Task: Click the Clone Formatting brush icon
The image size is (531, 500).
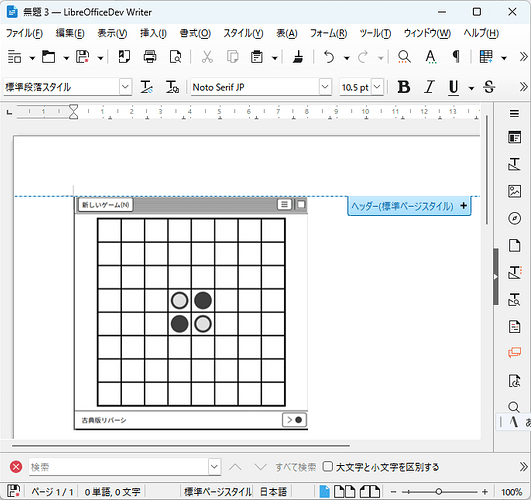Action: [298, 57]
